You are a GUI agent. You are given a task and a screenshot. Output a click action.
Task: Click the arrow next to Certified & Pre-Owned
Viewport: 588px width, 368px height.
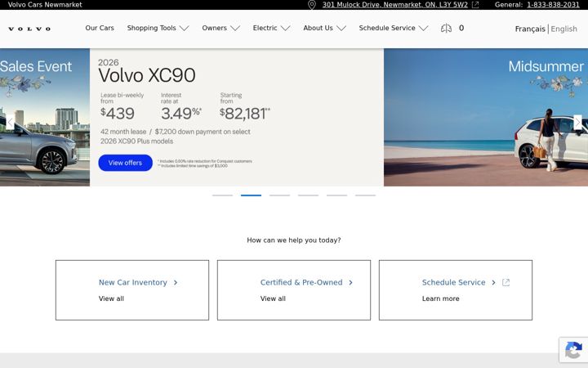[350, 282]
